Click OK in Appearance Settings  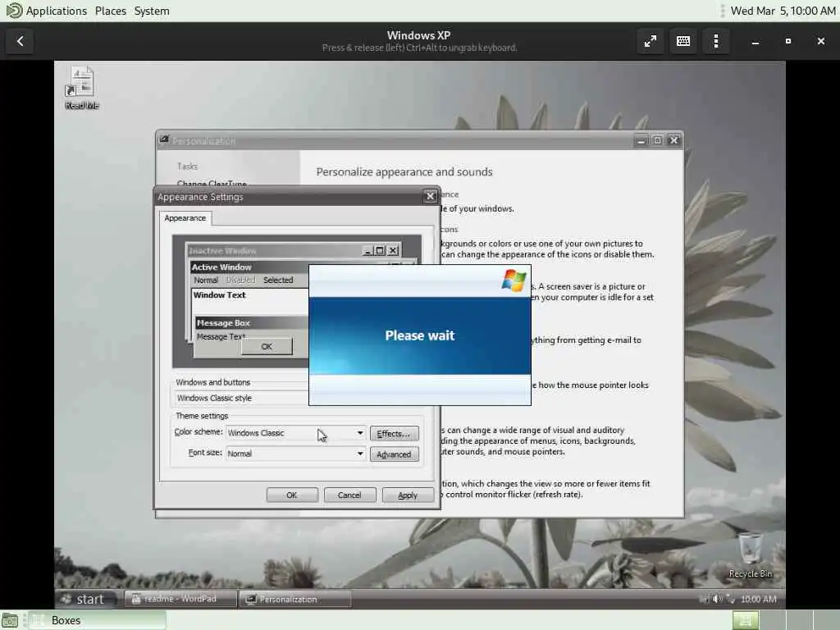(x=292, y=495)
